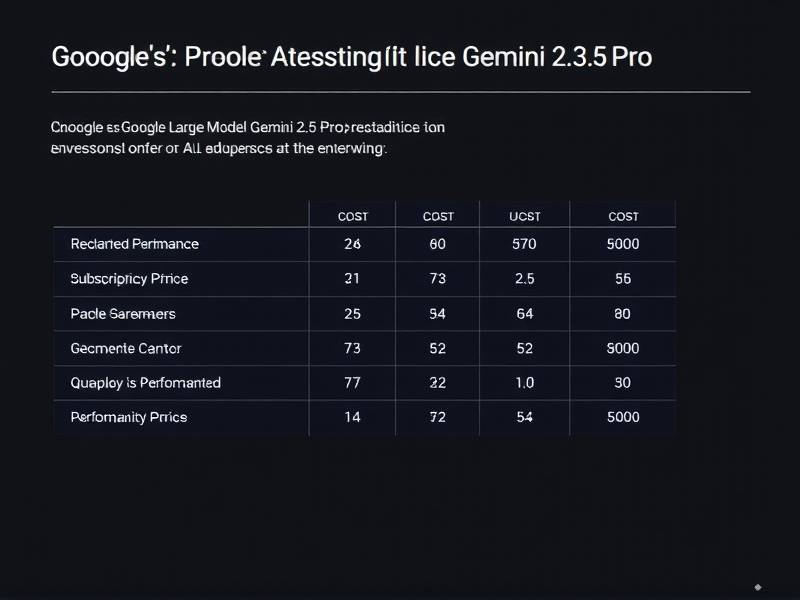The width and height of the screenshot is (800, 600).
Task: Click the UCST column header
Action: click(x=524, y=216)
